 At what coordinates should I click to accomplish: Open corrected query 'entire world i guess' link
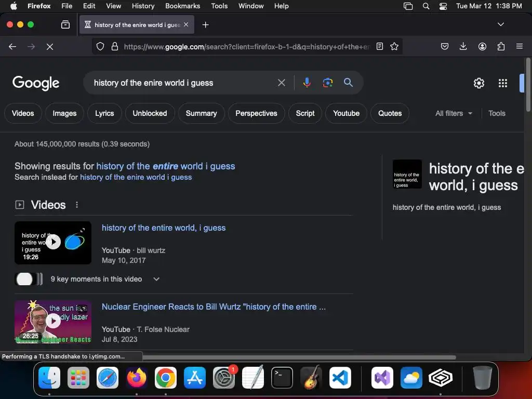[x=166, y=166]
